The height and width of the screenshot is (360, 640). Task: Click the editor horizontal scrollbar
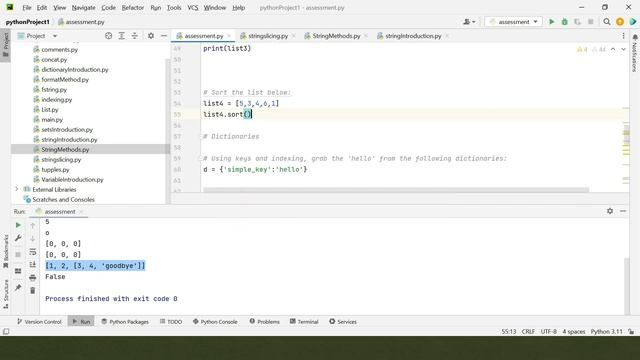point(396,190)
